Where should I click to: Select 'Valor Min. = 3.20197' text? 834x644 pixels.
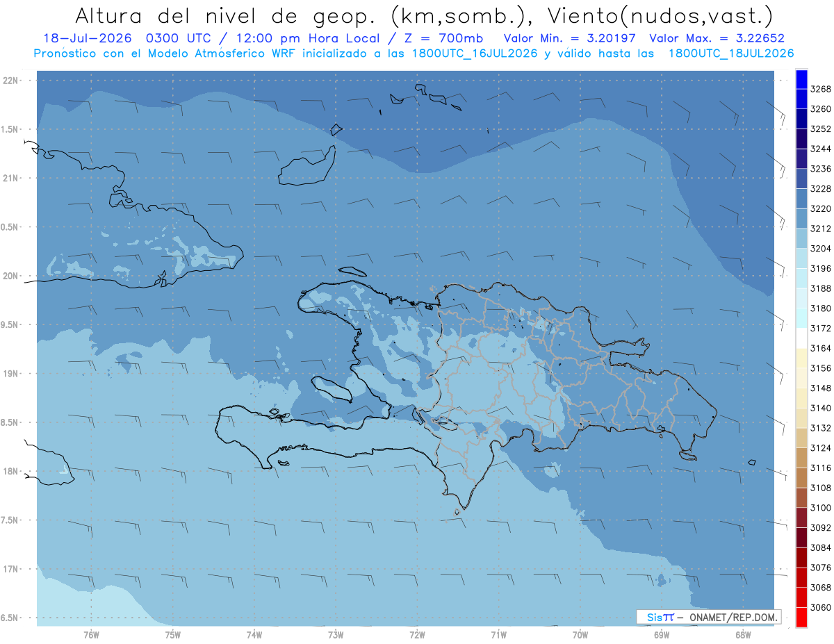(x=570, y=38)
